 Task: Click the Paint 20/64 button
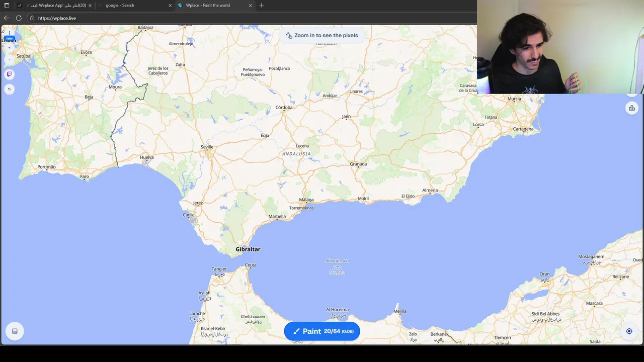pyautogui.click(x=322, y=331)
